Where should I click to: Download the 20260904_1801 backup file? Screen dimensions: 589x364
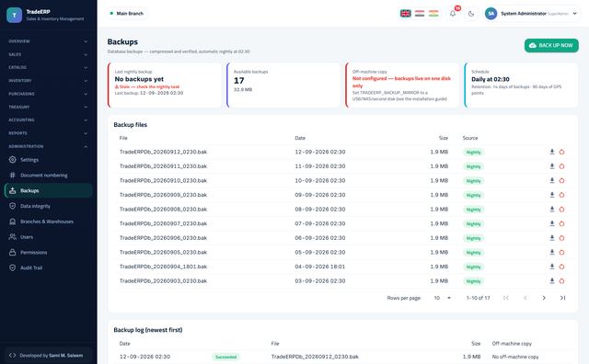coord(552,267)
